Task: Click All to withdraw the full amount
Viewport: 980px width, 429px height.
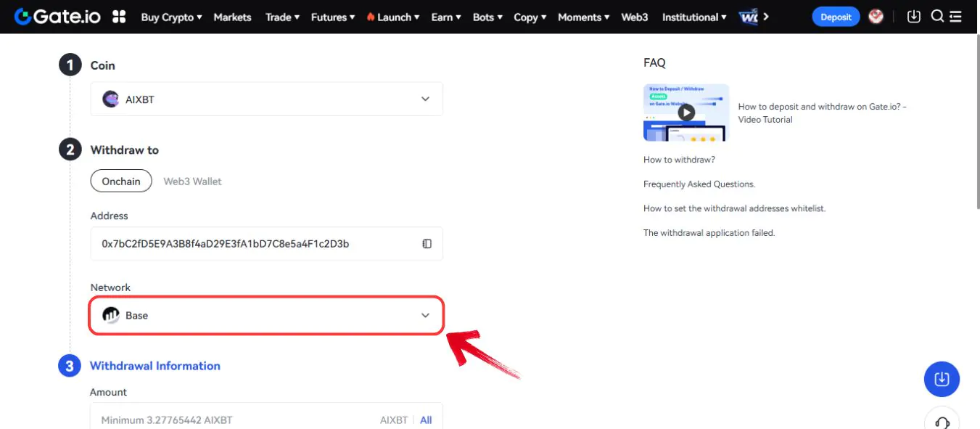Action: (426, 420)
